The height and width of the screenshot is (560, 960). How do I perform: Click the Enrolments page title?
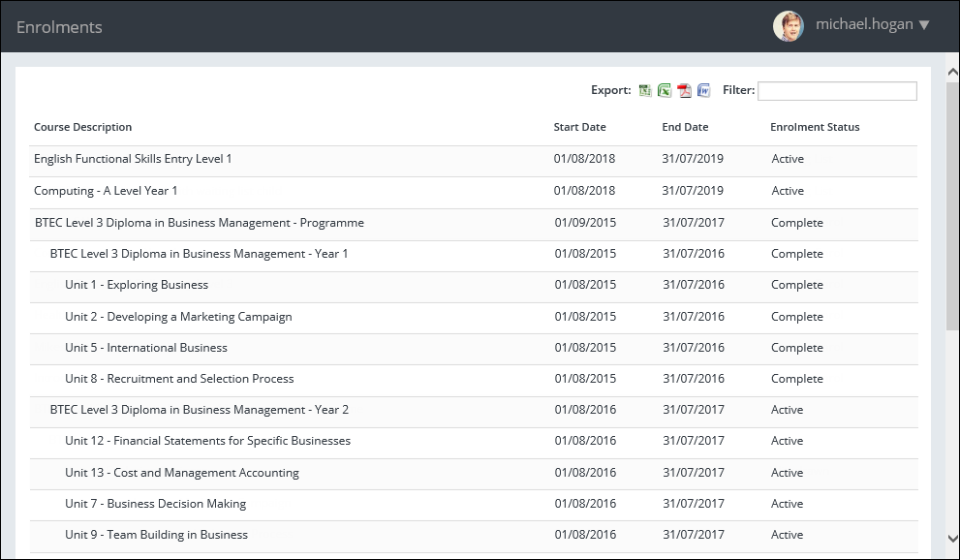[x=59, y=27]
